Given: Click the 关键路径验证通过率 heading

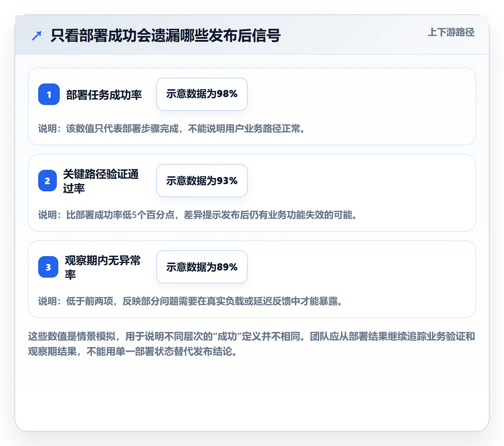Looking at the screenshot, I should (x=101, y=181).
